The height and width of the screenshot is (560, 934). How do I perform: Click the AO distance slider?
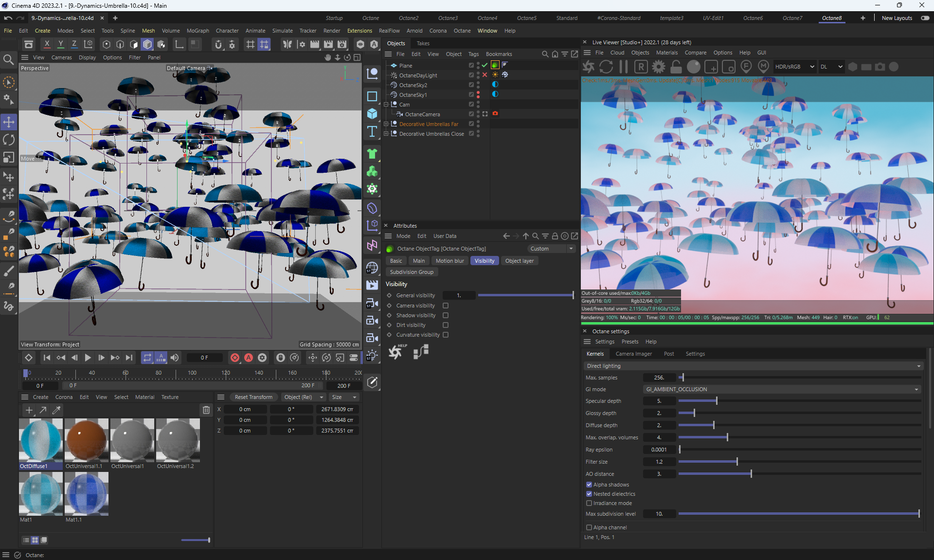(x=751, y=474)
